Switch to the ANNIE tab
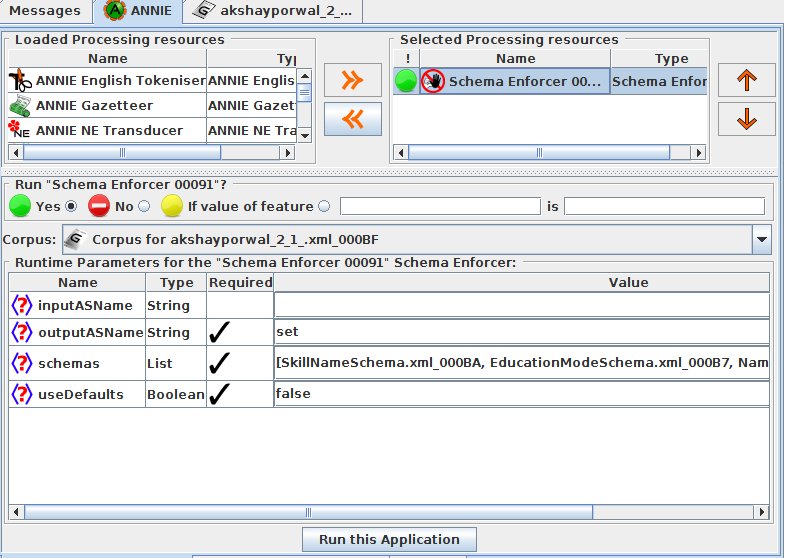The height and width of the screenshot is (558, 785). (138, 11)
